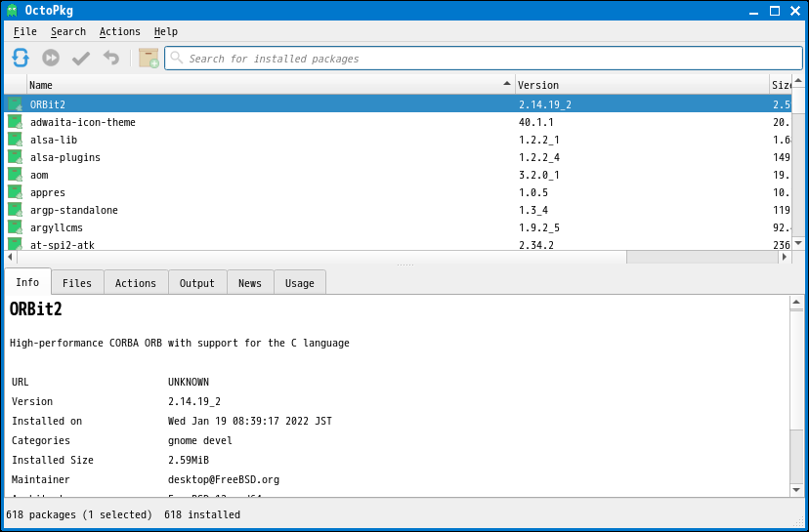The image size is (809, 532).
Task: Select the alsa-lib package row
Action: click(x=398, y=140)
